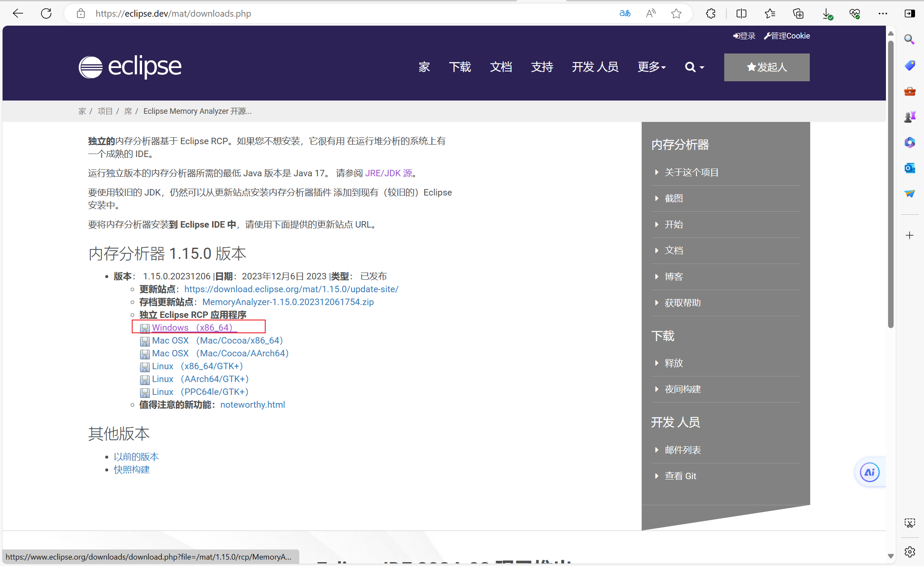Open translate options in address bar
The width and height of the screenshot is (924, 566).
point(625,13)
